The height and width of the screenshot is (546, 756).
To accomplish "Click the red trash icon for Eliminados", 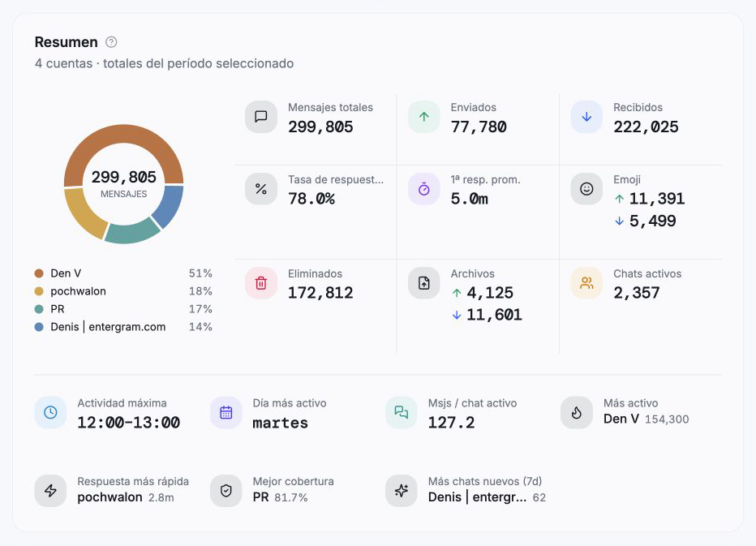I will click(x=261, y=283).
